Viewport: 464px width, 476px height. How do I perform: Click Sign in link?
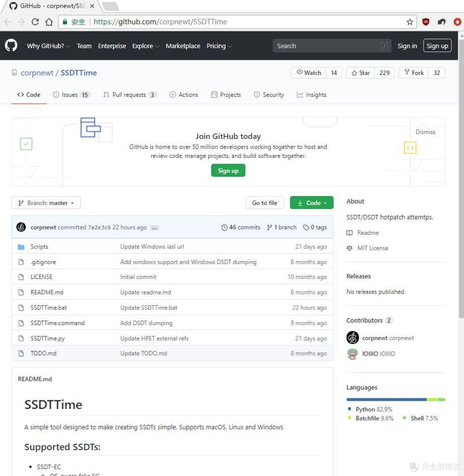[x=407, y=46]
